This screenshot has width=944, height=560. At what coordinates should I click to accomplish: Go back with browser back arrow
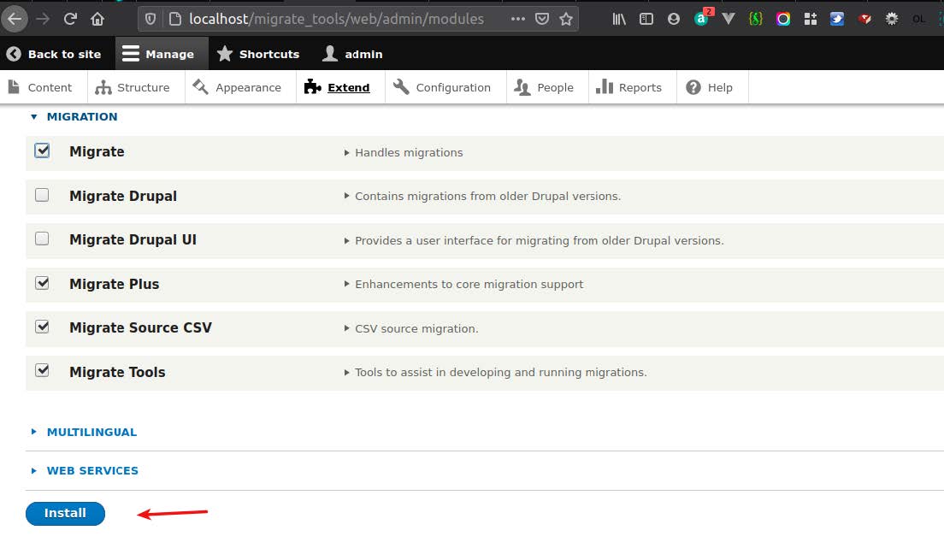15,20
